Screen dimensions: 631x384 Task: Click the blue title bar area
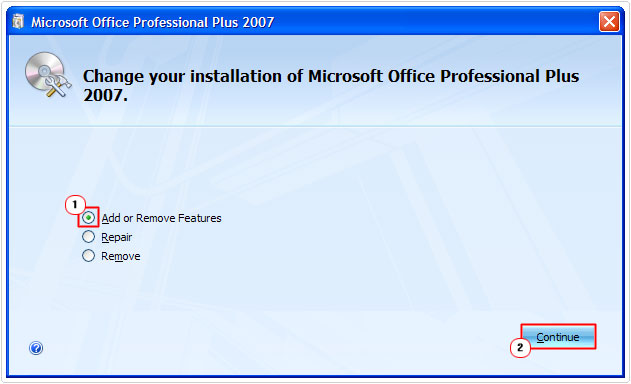coord(435,22)
